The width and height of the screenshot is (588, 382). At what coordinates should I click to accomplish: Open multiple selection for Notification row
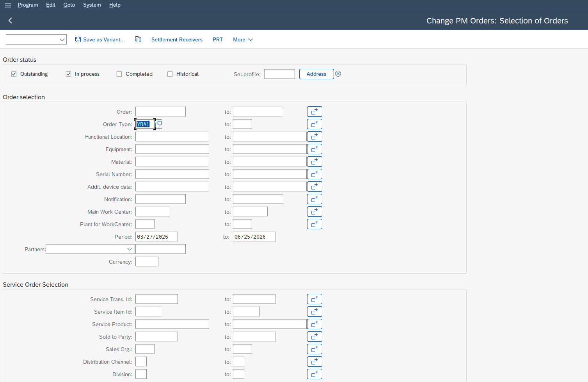tap(314, 199)
